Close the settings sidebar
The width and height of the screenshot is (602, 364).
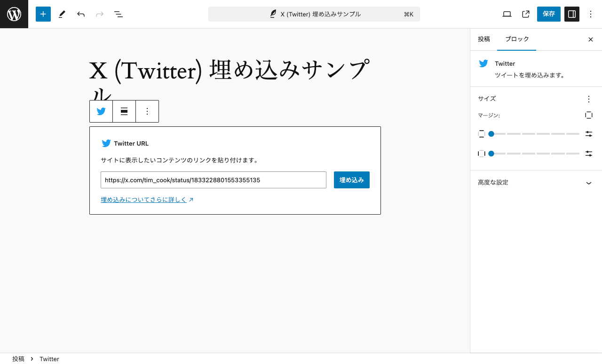click(591, 39)
